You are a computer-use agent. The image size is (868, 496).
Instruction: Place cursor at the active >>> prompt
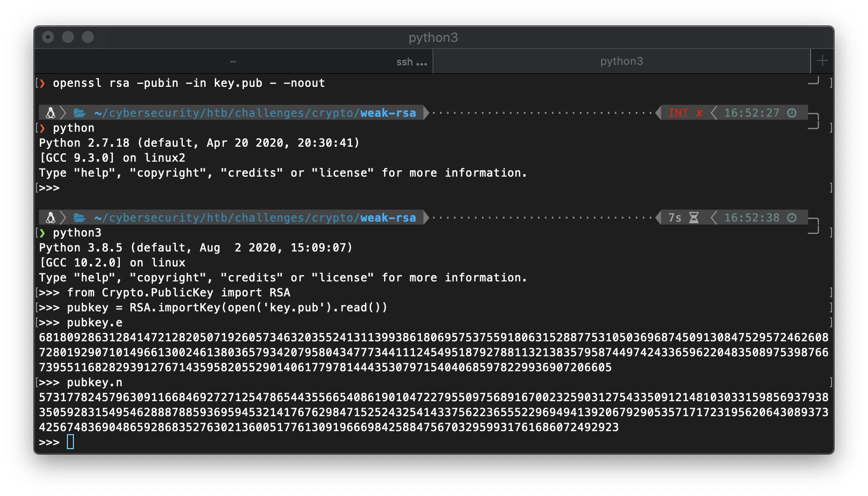pos(70,442)
